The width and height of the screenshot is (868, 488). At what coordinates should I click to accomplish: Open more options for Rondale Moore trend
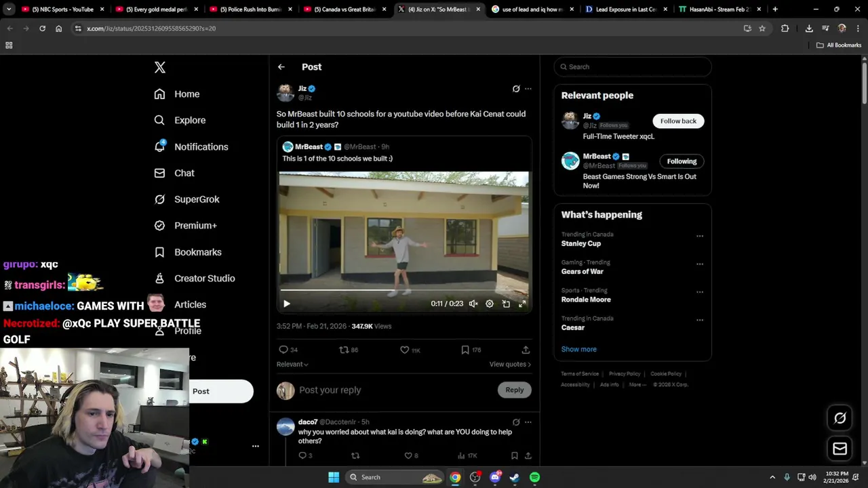700,292
